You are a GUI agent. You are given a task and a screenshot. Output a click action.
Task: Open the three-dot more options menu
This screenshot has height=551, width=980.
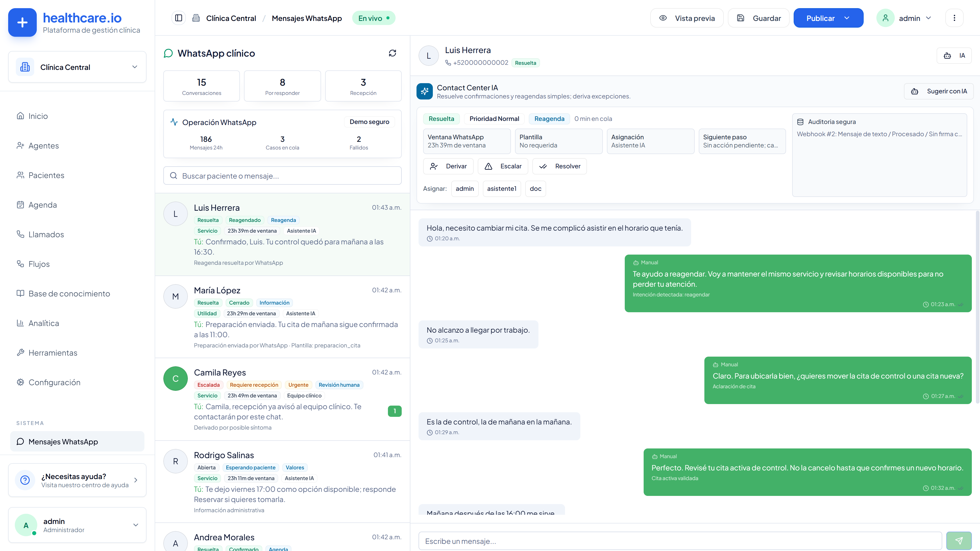click(x=954, y=18)
